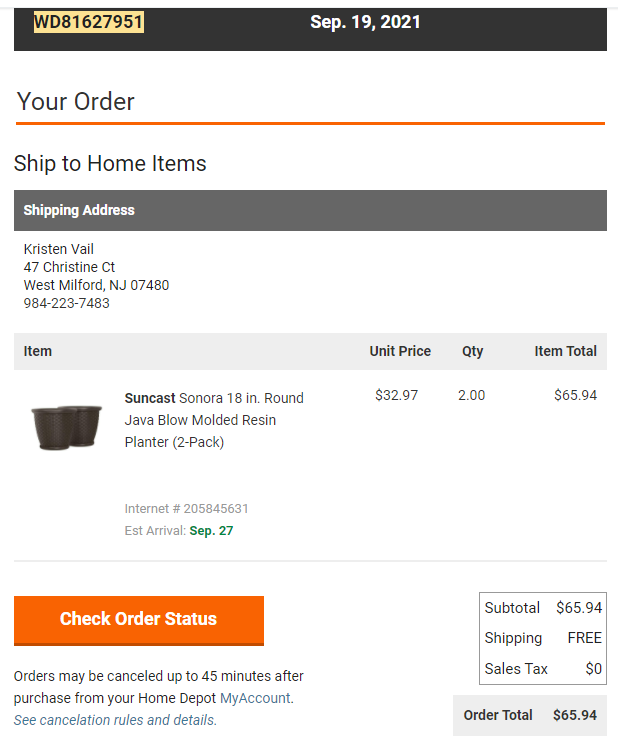Click the Sales Tax $0 line

tap(543, 669)
